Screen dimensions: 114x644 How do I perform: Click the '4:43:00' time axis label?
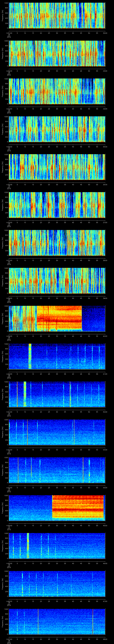pos(9,487)
